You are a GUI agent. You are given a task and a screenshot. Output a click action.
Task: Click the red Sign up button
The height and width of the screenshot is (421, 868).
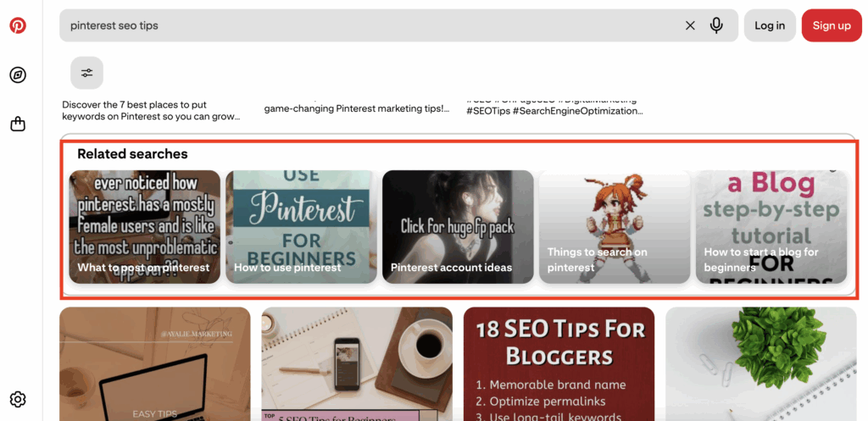(x=832, y=25)
